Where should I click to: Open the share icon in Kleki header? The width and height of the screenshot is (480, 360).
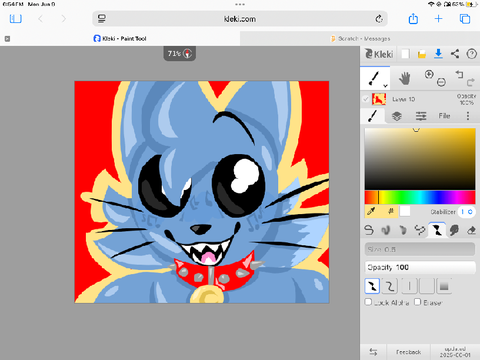click(x=455, y=54)
